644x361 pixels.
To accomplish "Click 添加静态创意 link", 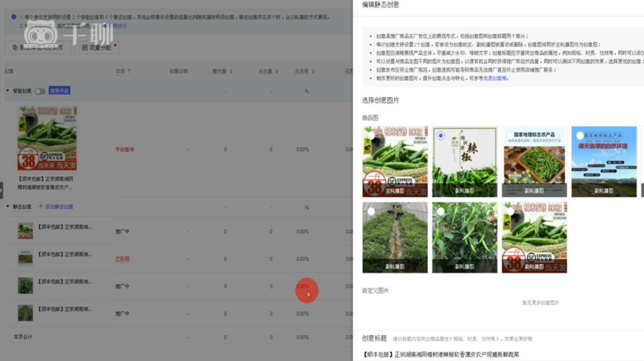I will click(56, 207).
